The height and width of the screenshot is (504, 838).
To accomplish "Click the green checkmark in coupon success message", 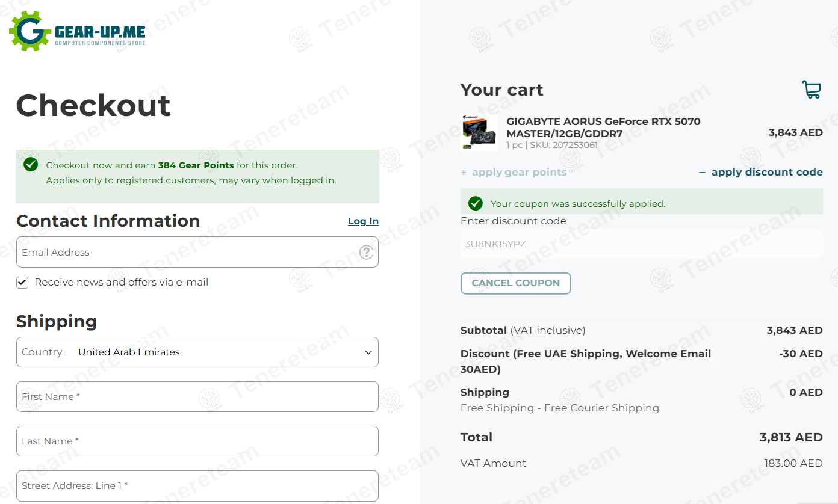I will 476,203.
